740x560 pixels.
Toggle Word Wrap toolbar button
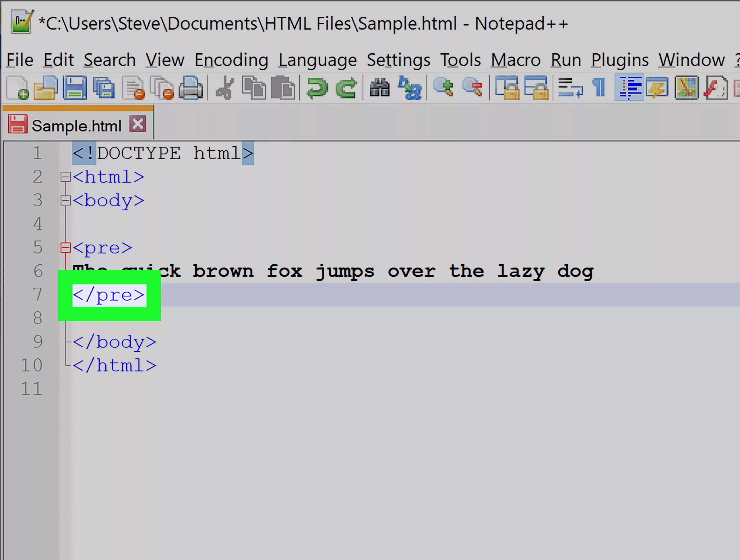point(570,88)
